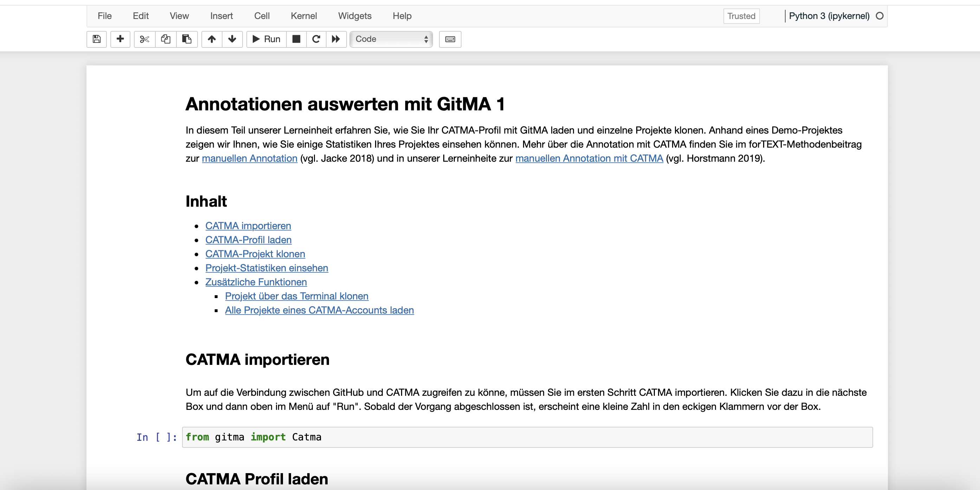Image resolution: width=980 pixels, height=490 pixels.
Task: Open the command palette keyboard icon
Action: 450,39
